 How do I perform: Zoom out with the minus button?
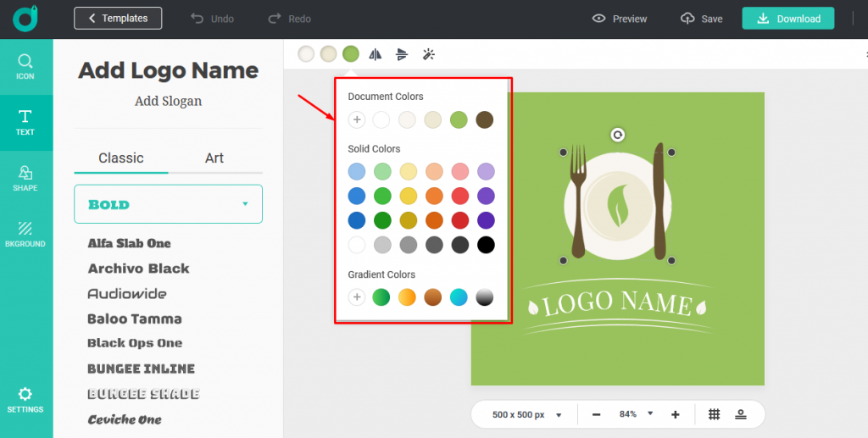[x=596, y=414]
